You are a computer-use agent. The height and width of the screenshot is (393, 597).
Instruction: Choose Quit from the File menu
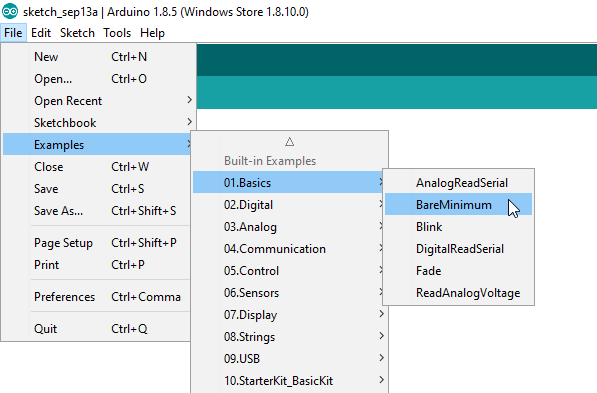[x=97, y=329]
